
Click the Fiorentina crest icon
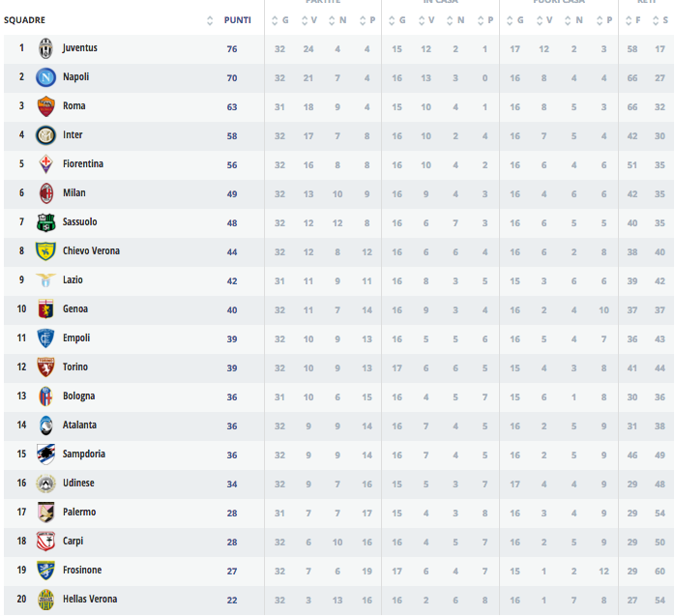[x=45, y=164]
